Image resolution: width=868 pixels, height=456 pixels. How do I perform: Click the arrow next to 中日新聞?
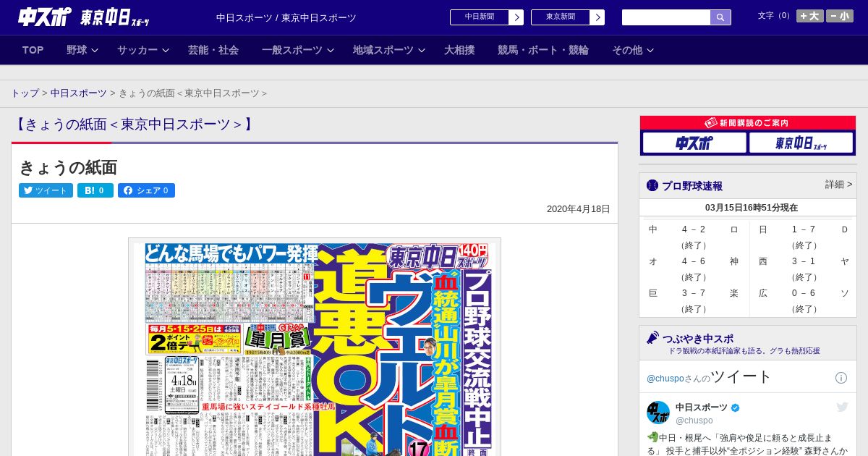pos(516,17)
